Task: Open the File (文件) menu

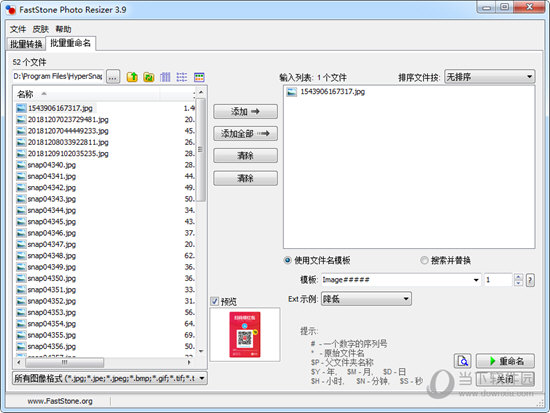Action: click(18, 29)
